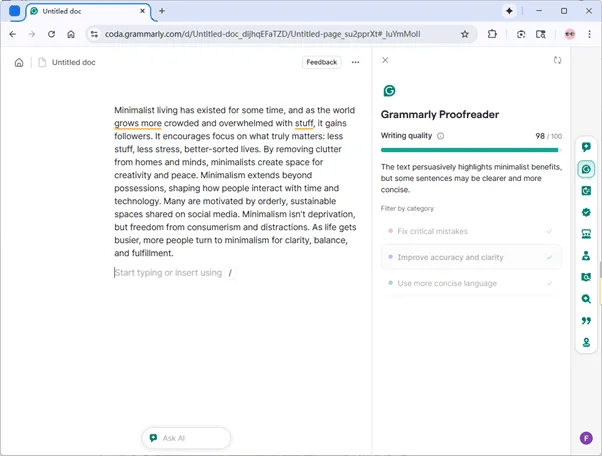Open the AI chat icon in right sidebar

click(x=586, y=147)
